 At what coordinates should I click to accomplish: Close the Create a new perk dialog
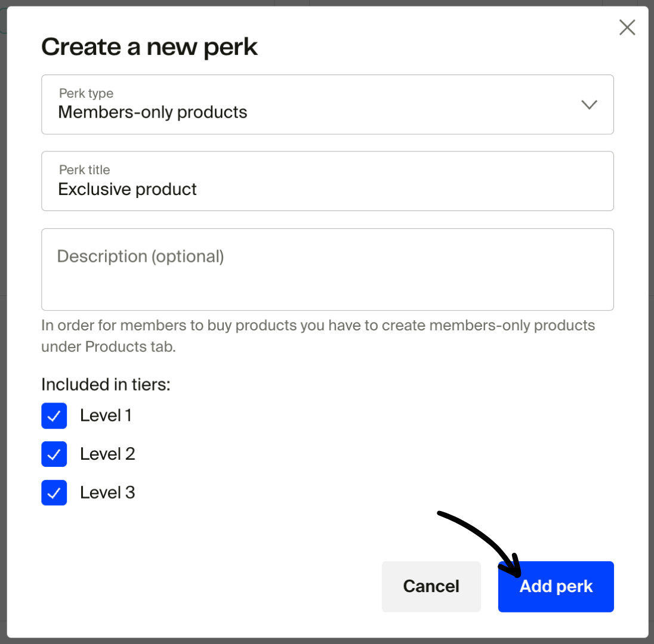click(627, 27)
